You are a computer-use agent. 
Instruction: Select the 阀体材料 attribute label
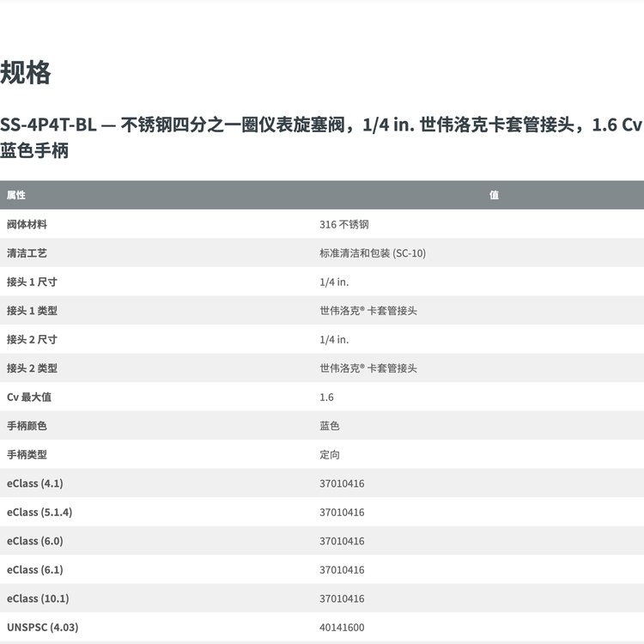(x=27, y=224)
